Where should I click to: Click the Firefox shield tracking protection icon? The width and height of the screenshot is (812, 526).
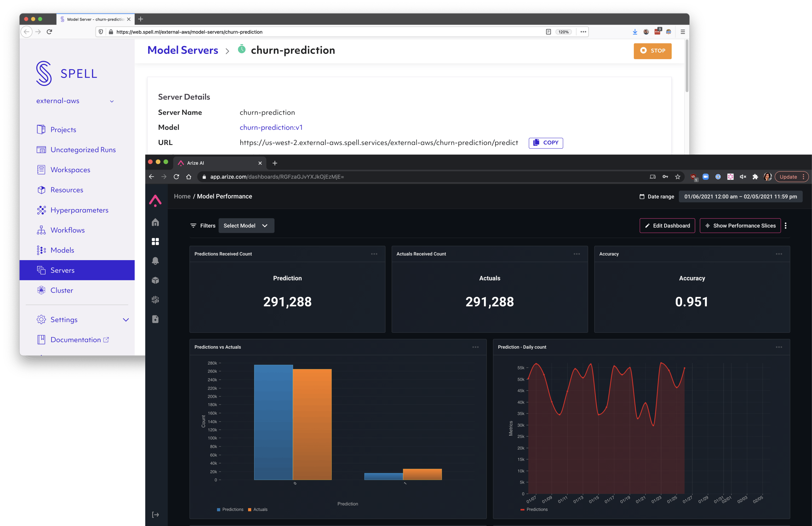(x=101, y=32)
